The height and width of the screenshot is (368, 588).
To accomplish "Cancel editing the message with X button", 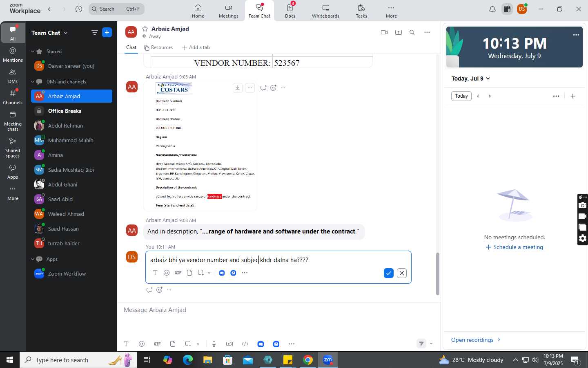I will pyautogui.click(x=402, y=273).
